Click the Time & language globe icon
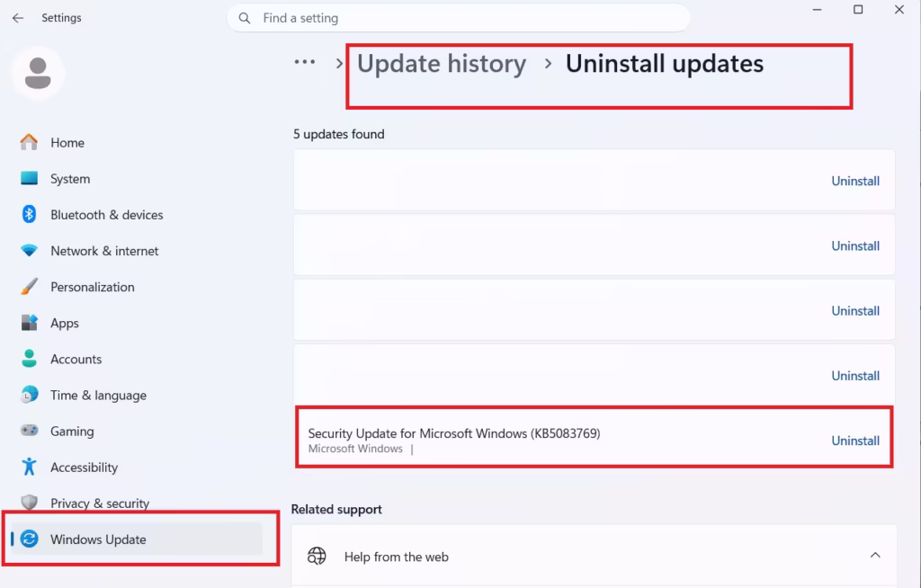921x588 pixels. (x=29, y=395)
